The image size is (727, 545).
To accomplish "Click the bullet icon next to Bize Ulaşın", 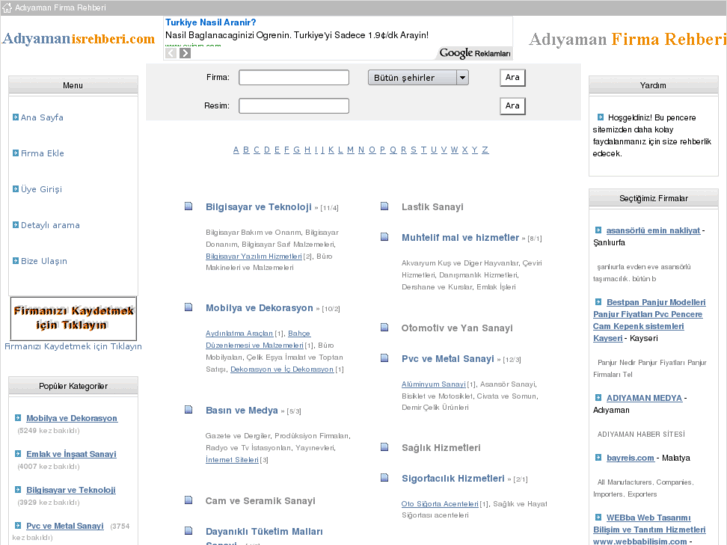I will coord(16,261).
